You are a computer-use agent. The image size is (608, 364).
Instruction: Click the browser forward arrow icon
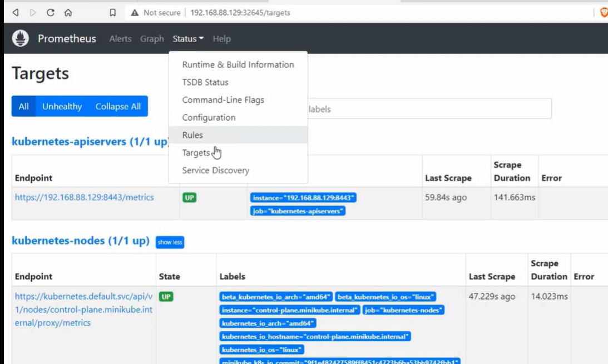pos(33,13)
